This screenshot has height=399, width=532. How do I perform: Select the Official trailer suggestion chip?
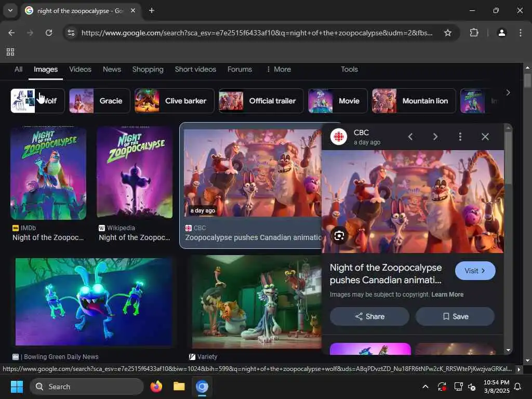pyautogui.click(x=261, y=101)
